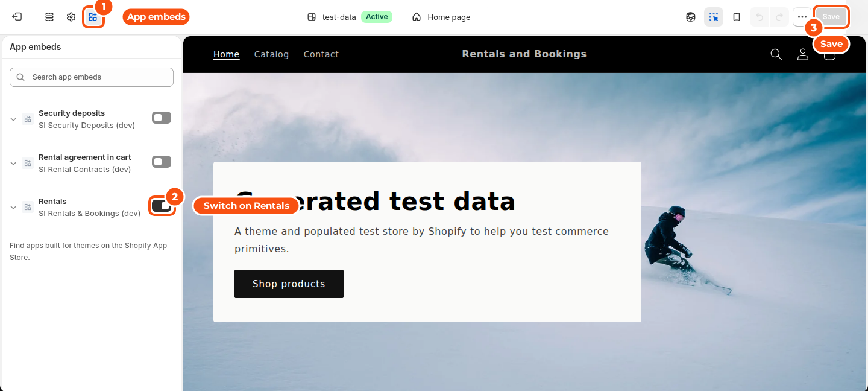The width and height of the screenshot is (868, 391).
Task: Switch on the Rentals embed
Action: [x=162, y=206]
